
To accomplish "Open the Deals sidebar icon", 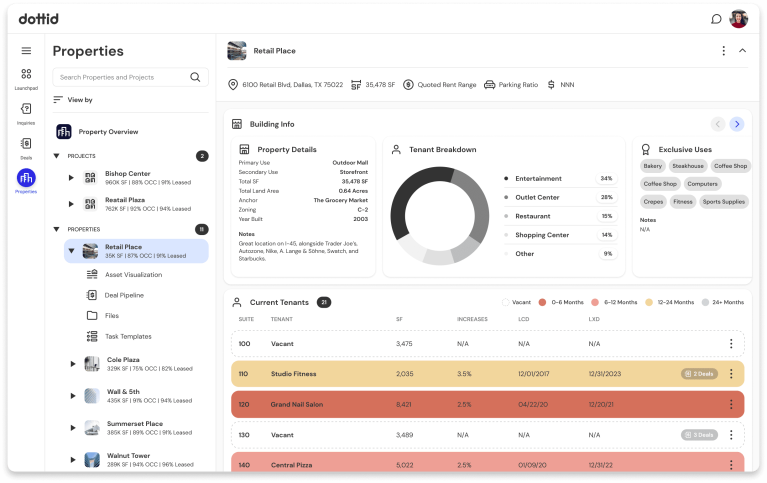I will 26,144.
